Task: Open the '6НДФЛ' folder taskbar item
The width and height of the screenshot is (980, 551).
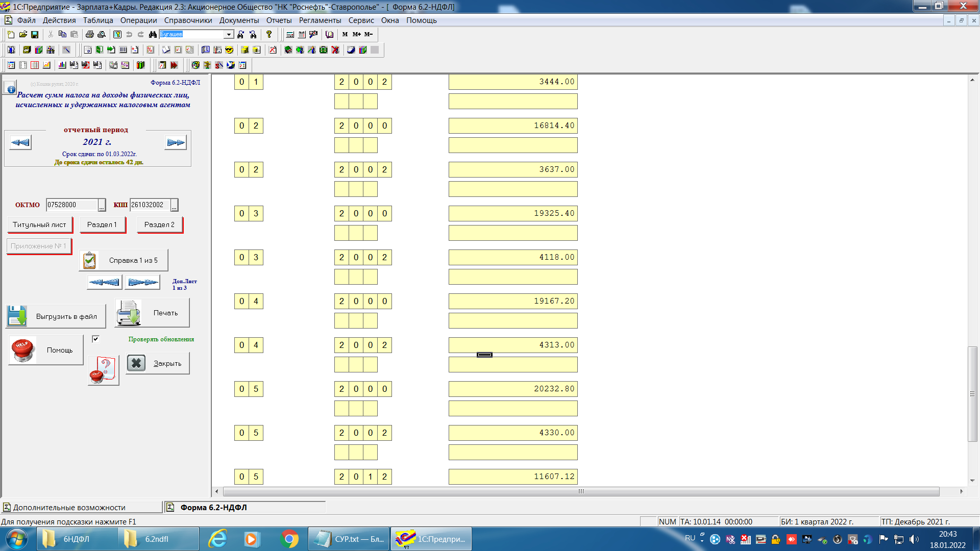Action: (x=77, y=539)
